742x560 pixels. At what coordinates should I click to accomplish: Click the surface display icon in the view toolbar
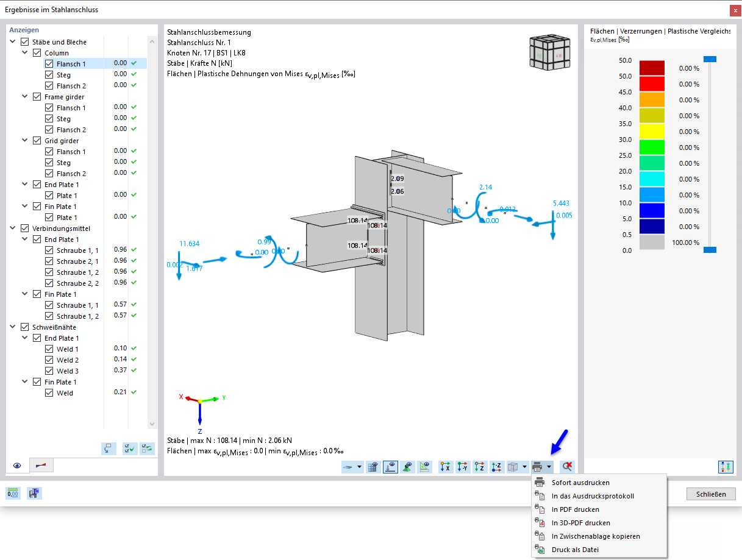[349, 467]
